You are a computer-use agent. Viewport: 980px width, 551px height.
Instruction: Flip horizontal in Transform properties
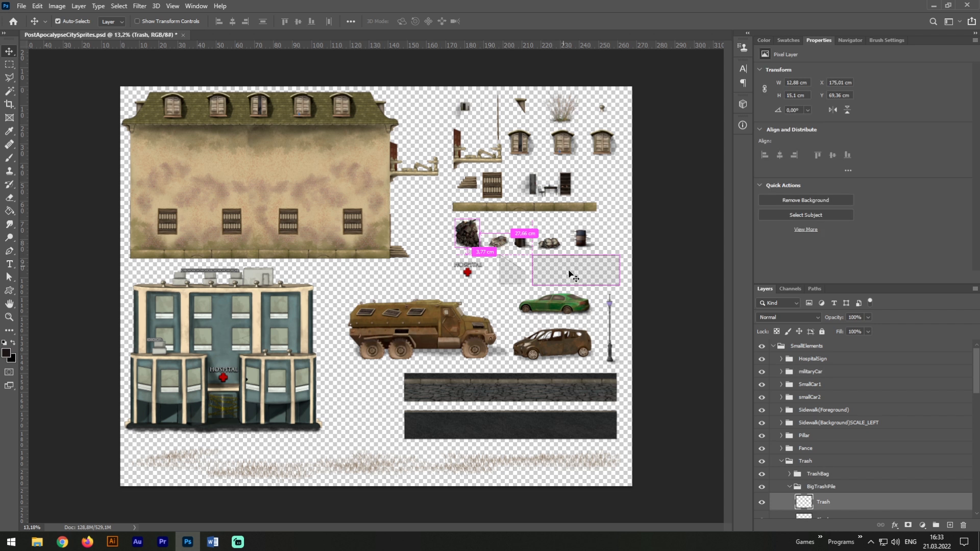[833, 110]
